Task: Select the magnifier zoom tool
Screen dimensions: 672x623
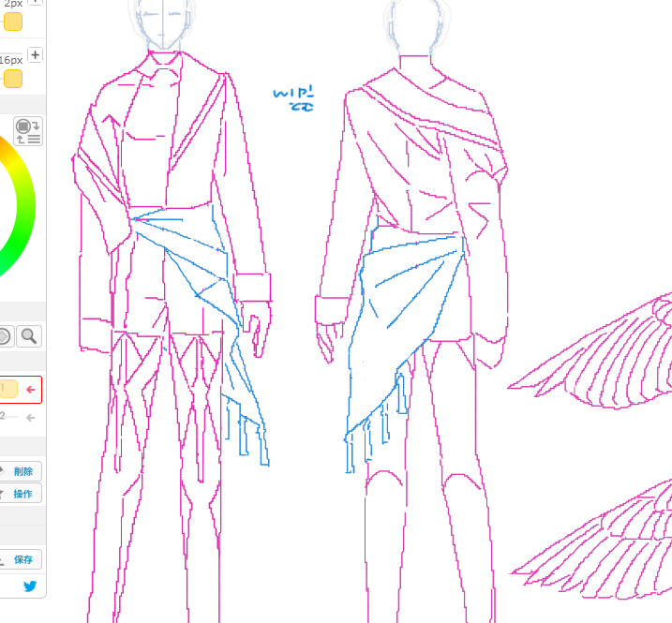Action: pyautogui.click(x=30, y=336)
